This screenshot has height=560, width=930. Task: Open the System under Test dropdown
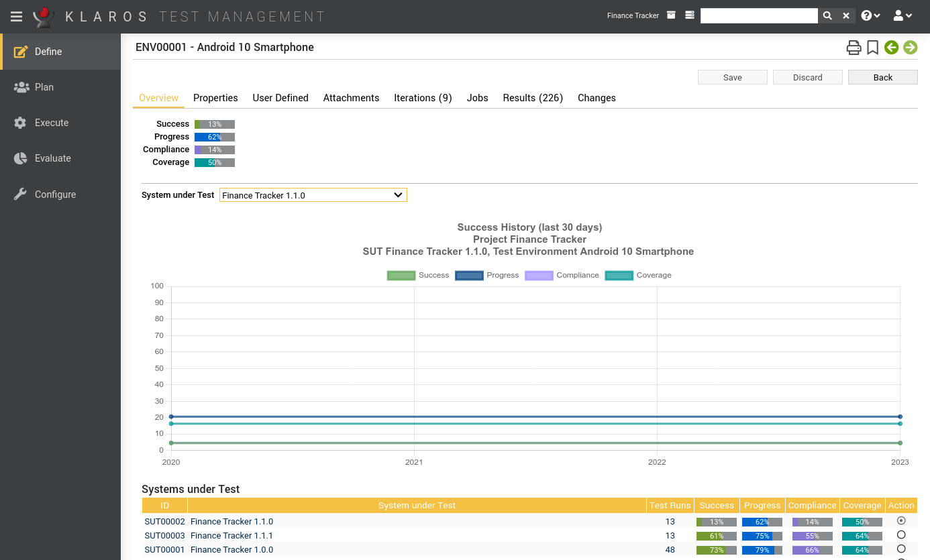313,195
